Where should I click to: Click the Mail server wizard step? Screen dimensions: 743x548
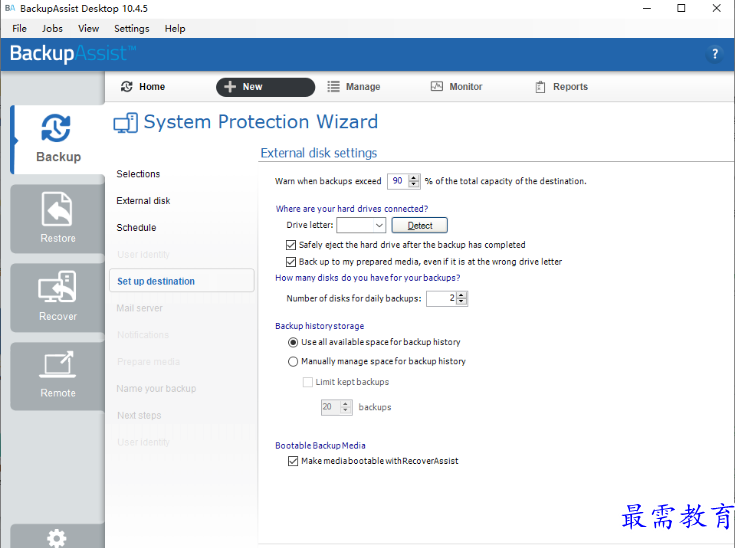(x=139, y=308)
